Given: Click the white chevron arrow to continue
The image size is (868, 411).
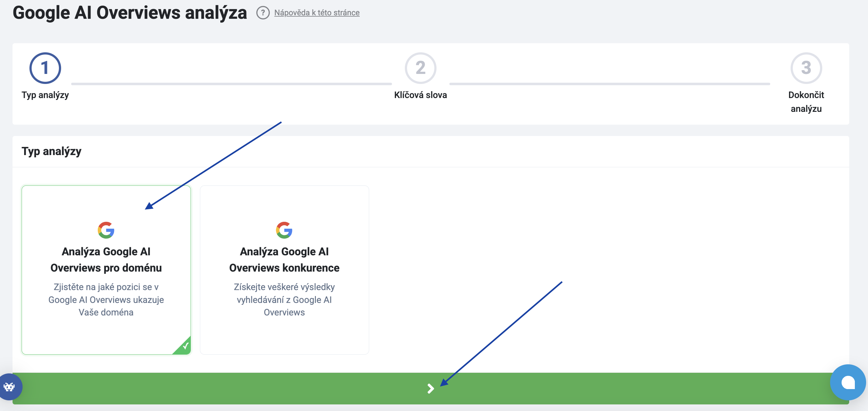Looking at the screenshot, I should tap(430, 388).
